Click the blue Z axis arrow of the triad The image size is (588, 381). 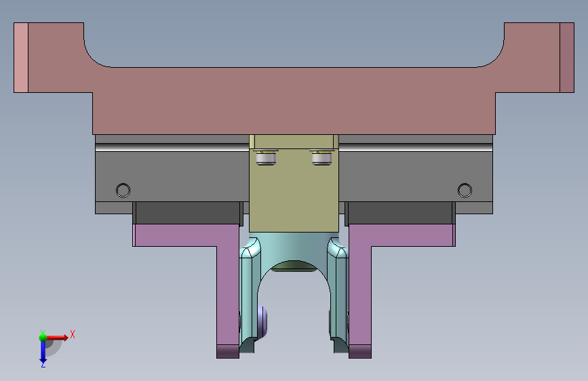(x=43, y=352)
